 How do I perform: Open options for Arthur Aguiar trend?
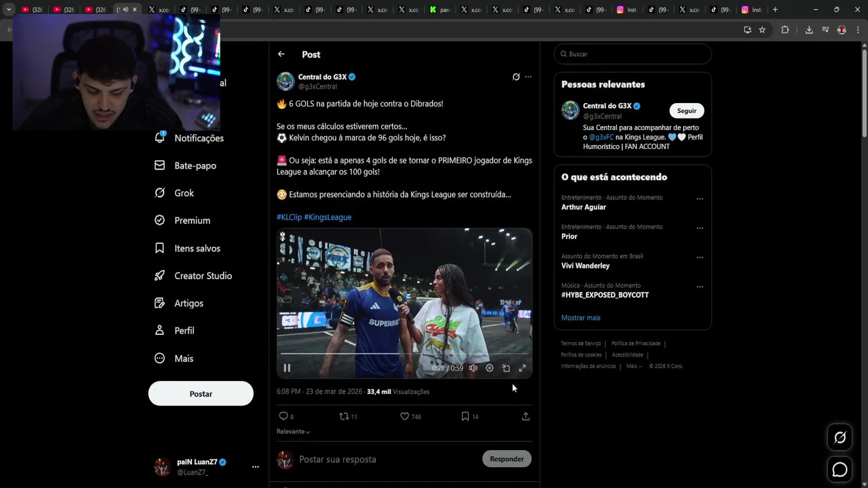point(700,199)
